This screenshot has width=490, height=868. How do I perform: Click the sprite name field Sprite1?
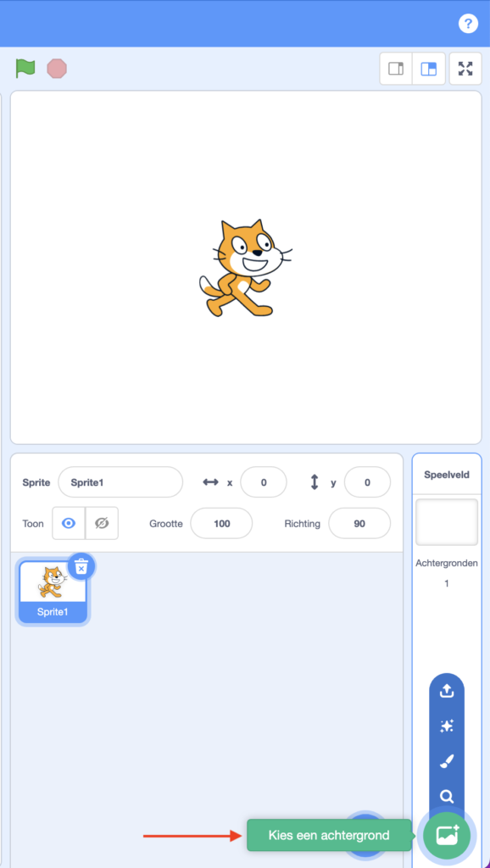120,482
